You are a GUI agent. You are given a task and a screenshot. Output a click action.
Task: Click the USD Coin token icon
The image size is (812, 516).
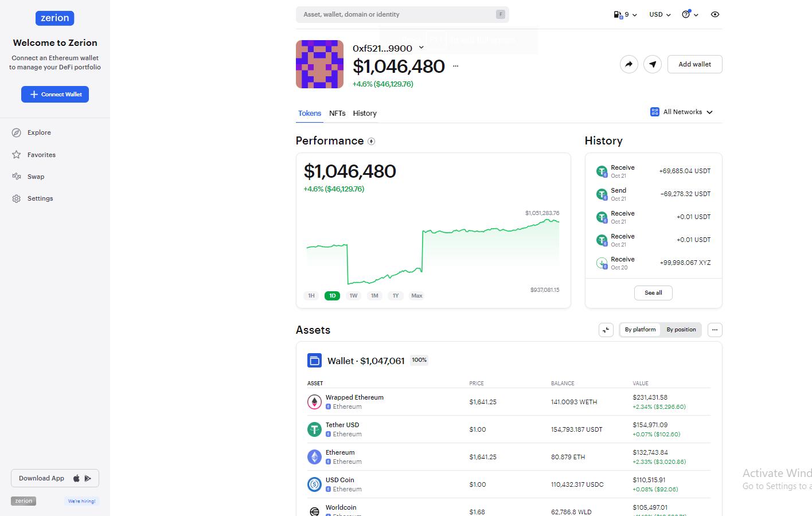click(x=314, y=484)
